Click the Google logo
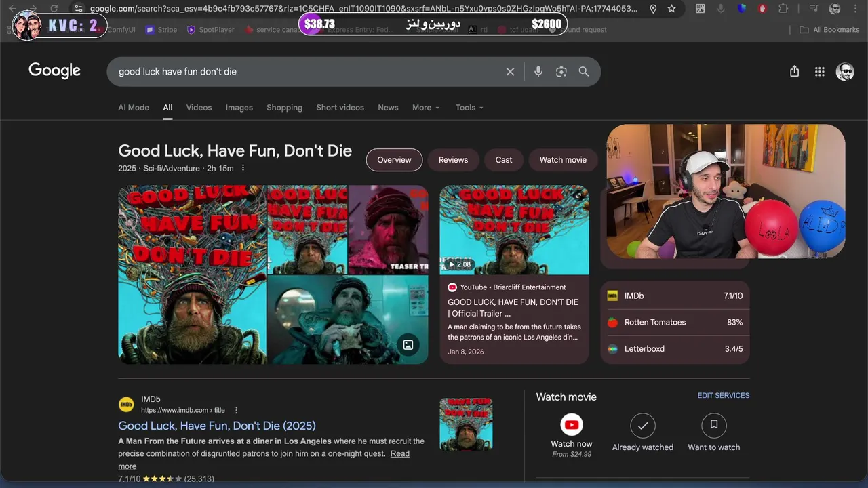This screenshot has width=868, height=488. 54,71
